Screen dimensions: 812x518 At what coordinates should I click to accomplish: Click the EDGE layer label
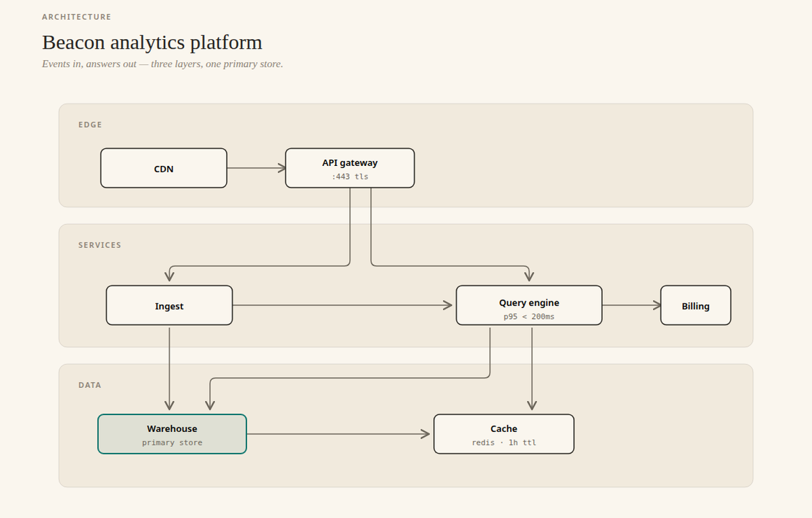(x=90, y=125)
